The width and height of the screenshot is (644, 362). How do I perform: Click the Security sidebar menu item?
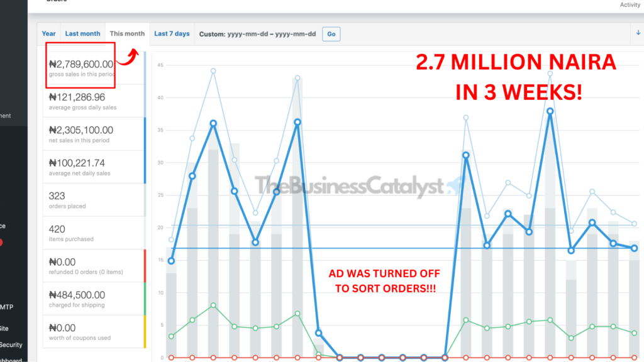pos(11,345)
